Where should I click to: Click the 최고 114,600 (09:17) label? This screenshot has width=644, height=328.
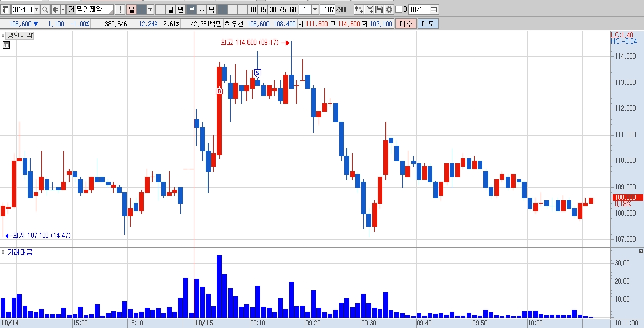pos(249,43)
